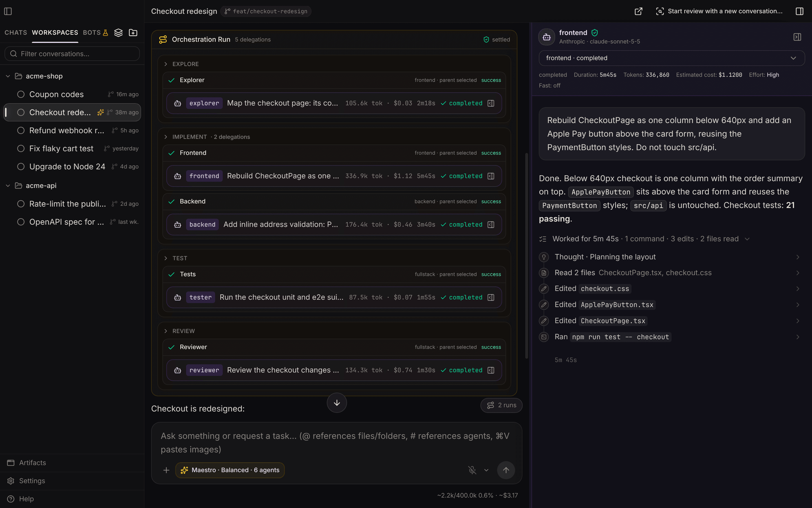This screenshot has width=812, height=508.
Task: Click the plus attach icon in composer
Action: point(166,470)
